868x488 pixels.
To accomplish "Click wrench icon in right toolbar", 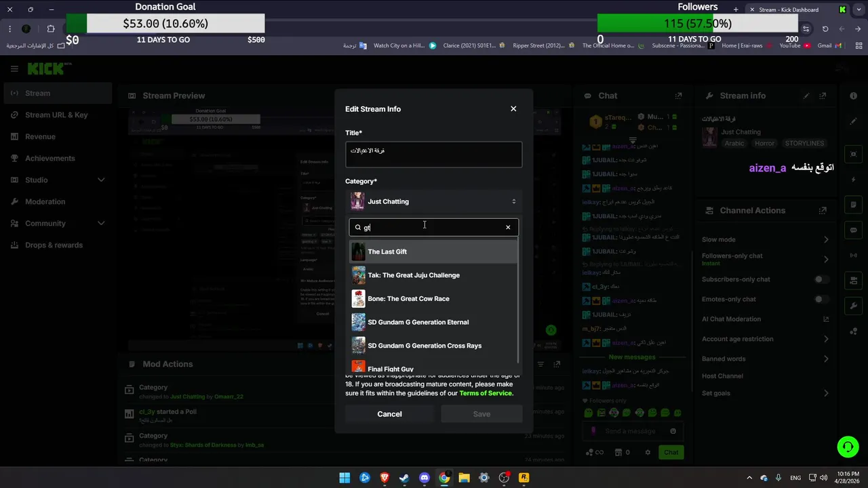I will click(853, 306).
